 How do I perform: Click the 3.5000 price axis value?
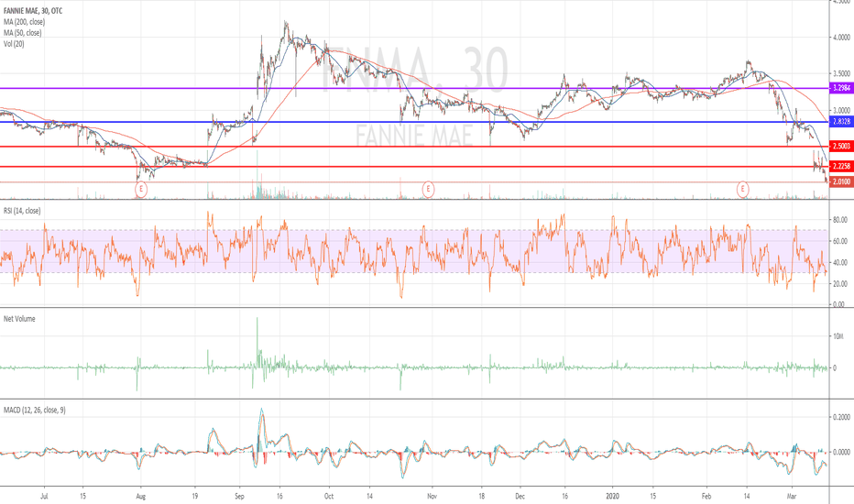[x=841, y=73]
